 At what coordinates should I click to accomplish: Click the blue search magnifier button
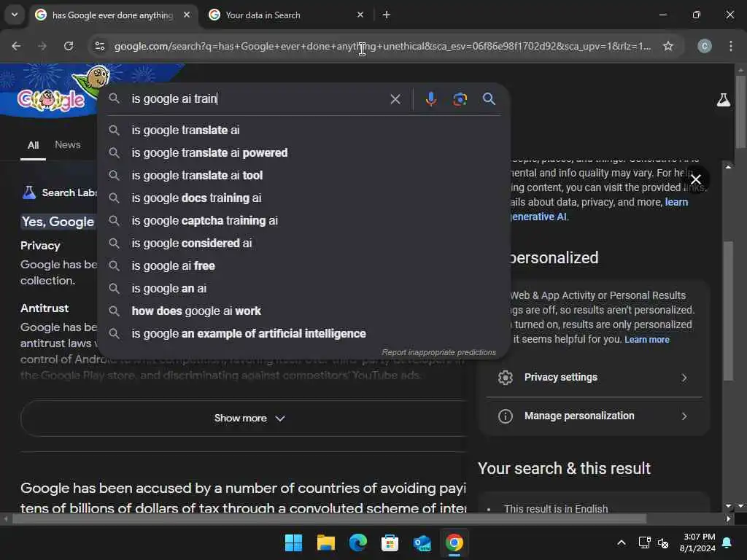point(489,99)
